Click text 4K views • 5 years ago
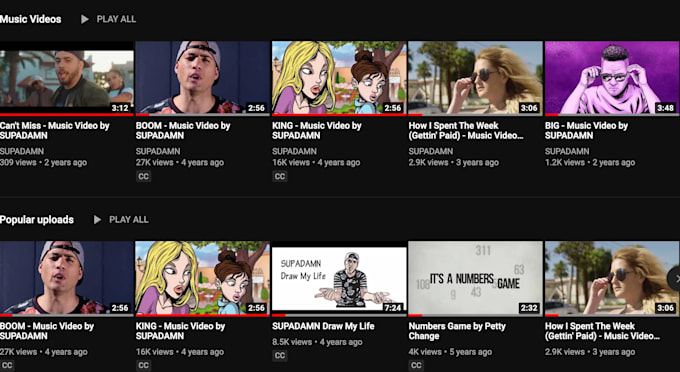This screenshot has width=680, height=372. [x=450, y=352]
